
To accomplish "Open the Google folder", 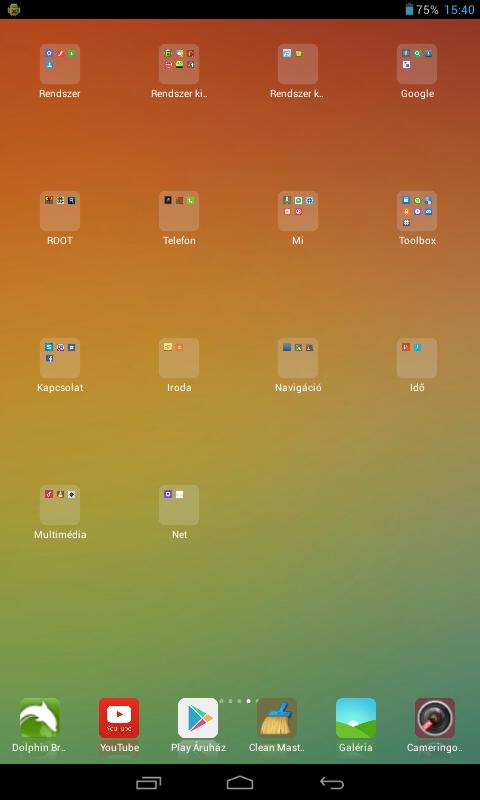I will (x=417, y=64).
